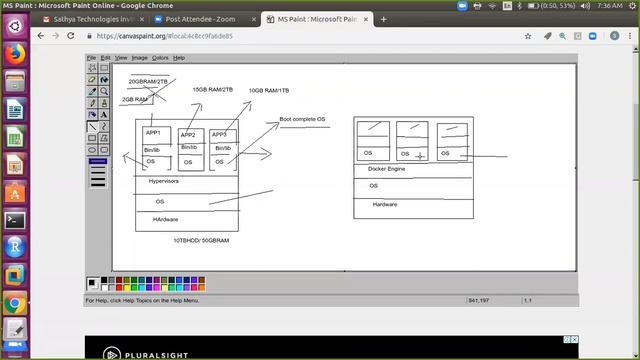This screenshot has height=360, width=640.
Task: Select the Pick Color eyedropper tool
Action: (92, 91)
